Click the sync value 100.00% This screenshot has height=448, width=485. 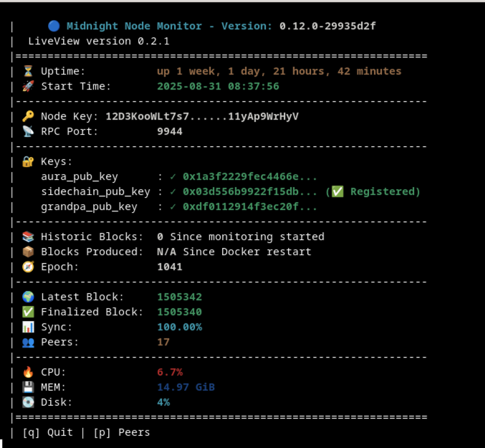coord(179,327)
